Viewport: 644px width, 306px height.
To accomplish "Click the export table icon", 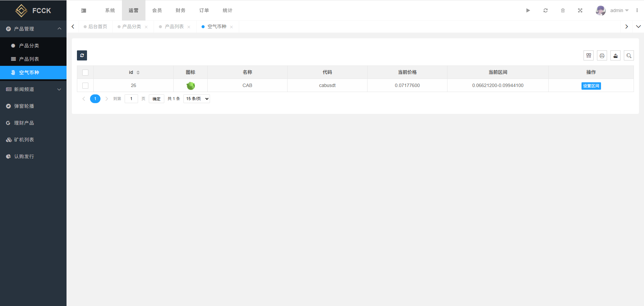I will (x=615, y=56).
